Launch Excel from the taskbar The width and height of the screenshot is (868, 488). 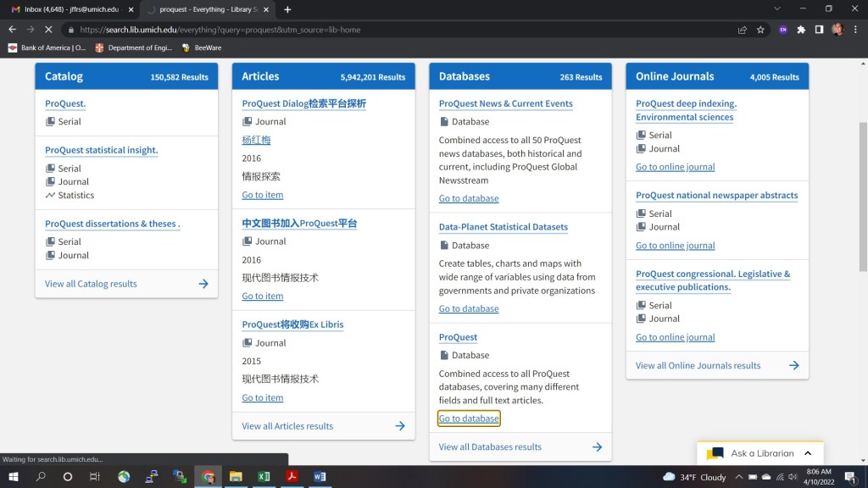pos(264,477)
